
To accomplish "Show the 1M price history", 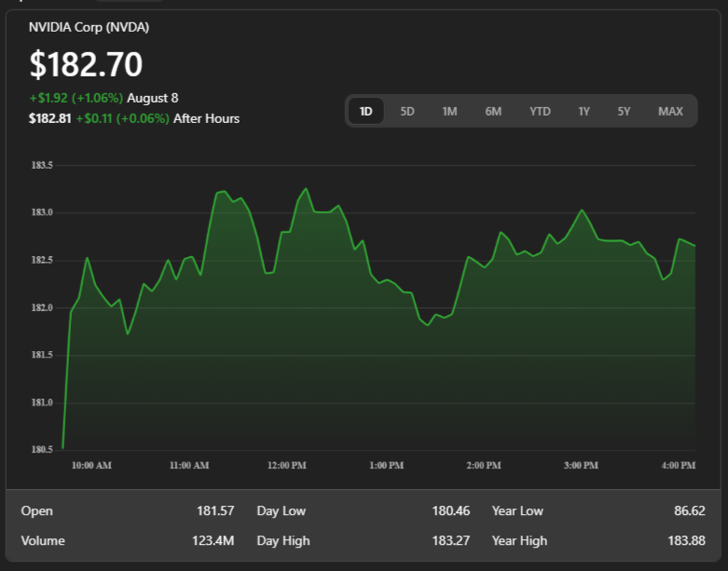I will click(449, 112).
